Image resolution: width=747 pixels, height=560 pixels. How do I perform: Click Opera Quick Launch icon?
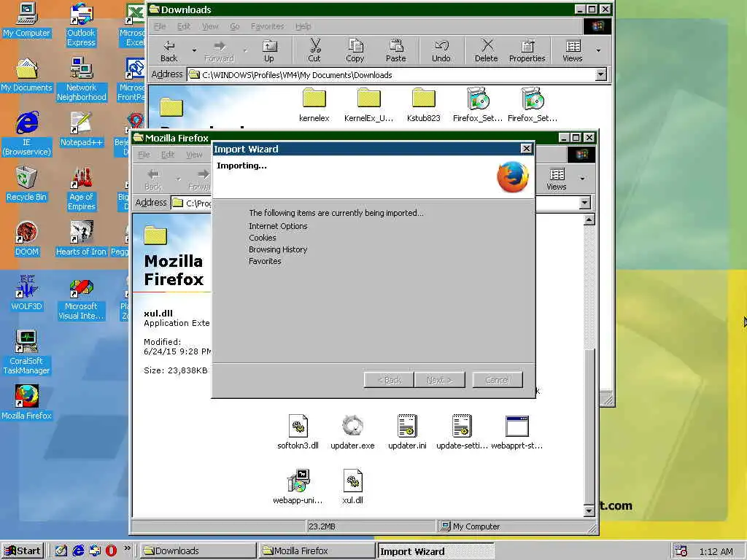point(111,551)
